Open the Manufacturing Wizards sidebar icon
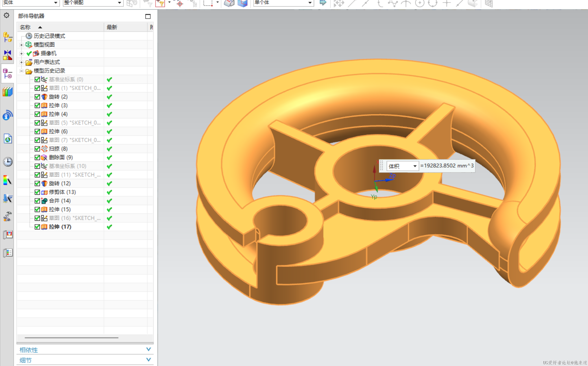The image size is (588, 366). pyautogui.click(x=8, y=198)
